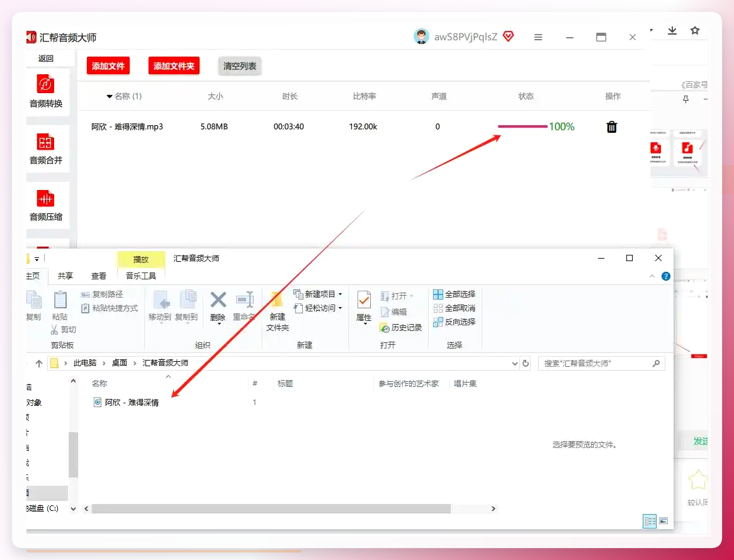
Task: Click 新建文件夹 new folder icon
Action: (x=277, y=300)
